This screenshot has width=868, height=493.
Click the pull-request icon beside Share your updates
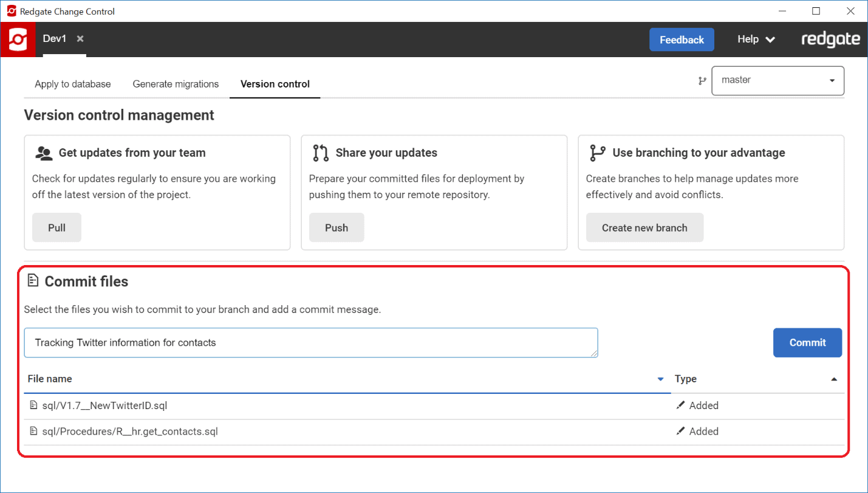pos(320,153)
